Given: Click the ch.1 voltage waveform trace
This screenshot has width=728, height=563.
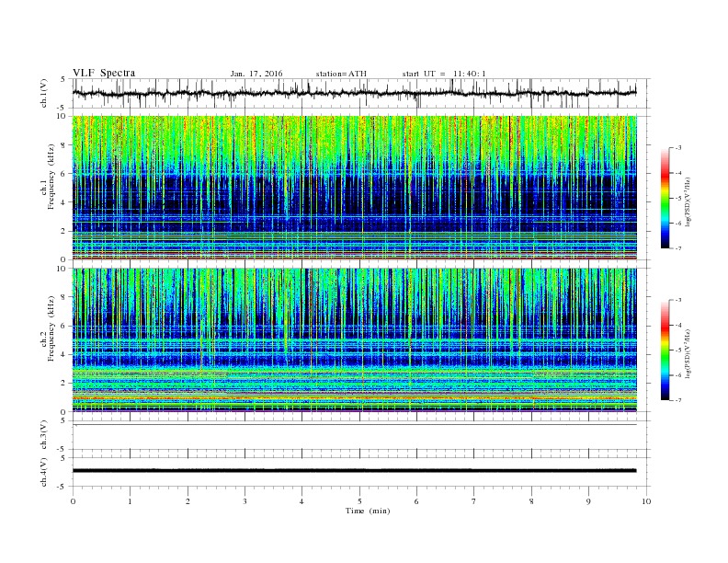Looking at the screenshot, I should click(355, 93).
